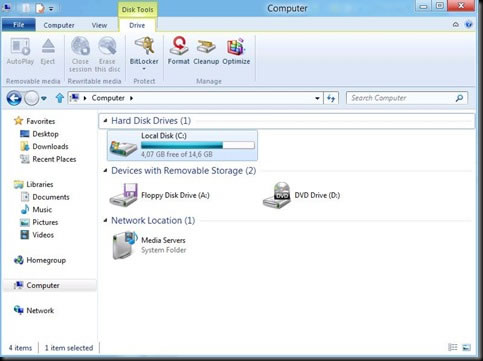Go back with the Back arrow
The height and width of the screenshot is (361, 483).
click(x=14, y=98)
